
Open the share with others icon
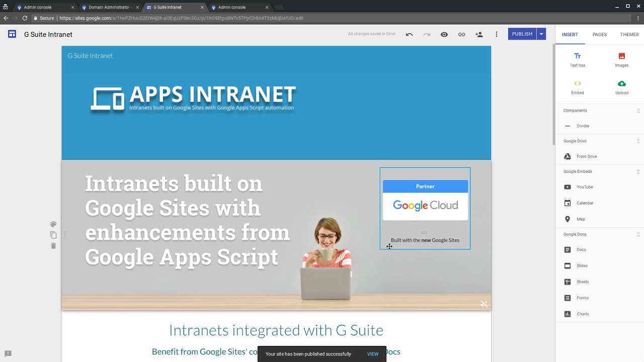click(479, 34)
